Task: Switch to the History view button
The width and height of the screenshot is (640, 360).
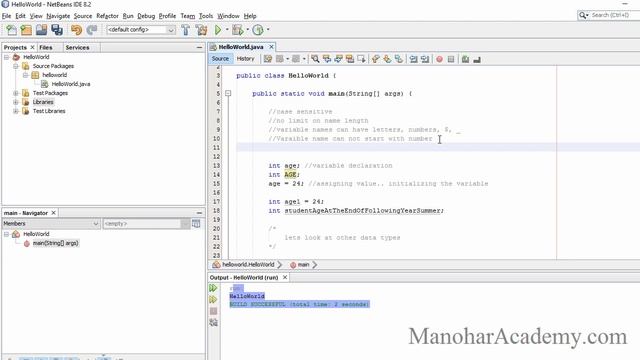Action: (245, 59)
